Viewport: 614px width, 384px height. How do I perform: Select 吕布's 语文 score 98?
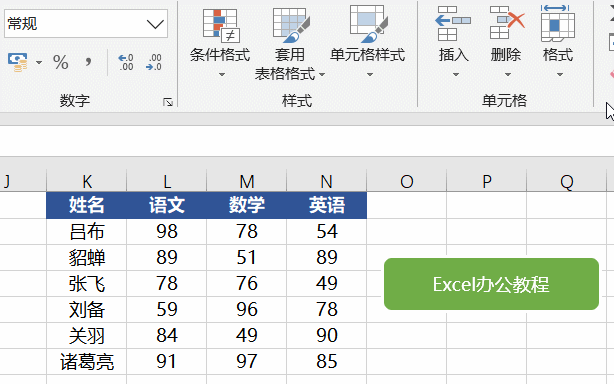(x=167, y=231)
